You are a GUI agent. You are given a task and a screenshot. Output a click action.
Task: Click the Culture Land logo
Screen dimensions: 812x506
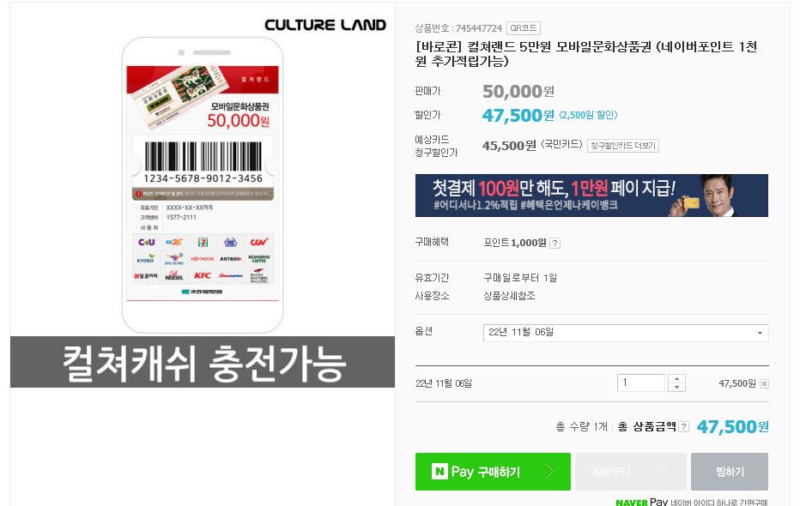tap(325, 25)
